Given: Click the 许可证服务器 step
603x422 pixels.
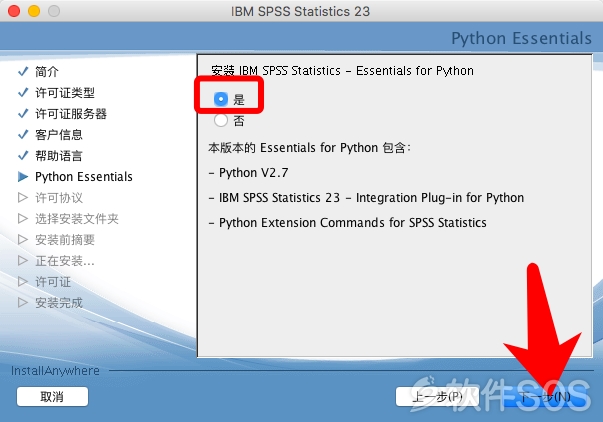Looking at the screenshot, I should point(71,114).
